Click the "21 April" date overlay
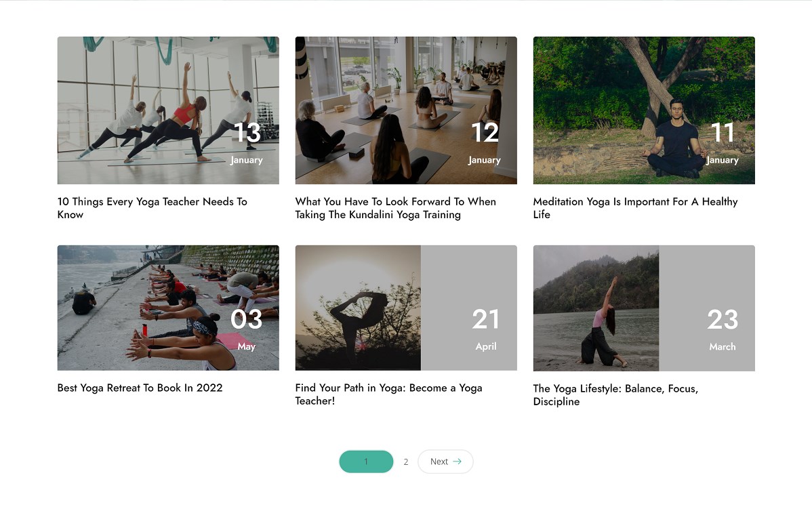This screenshot has width=812, height=513. click(x=486, y=329)
